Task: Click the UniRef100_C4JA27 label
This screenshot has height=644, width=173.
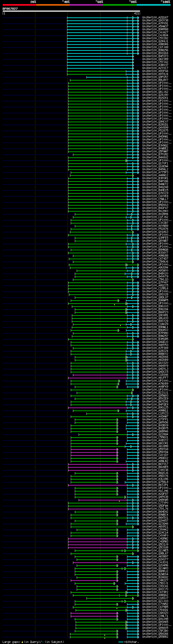Action: pyautogui.click(x=155, y=32)
